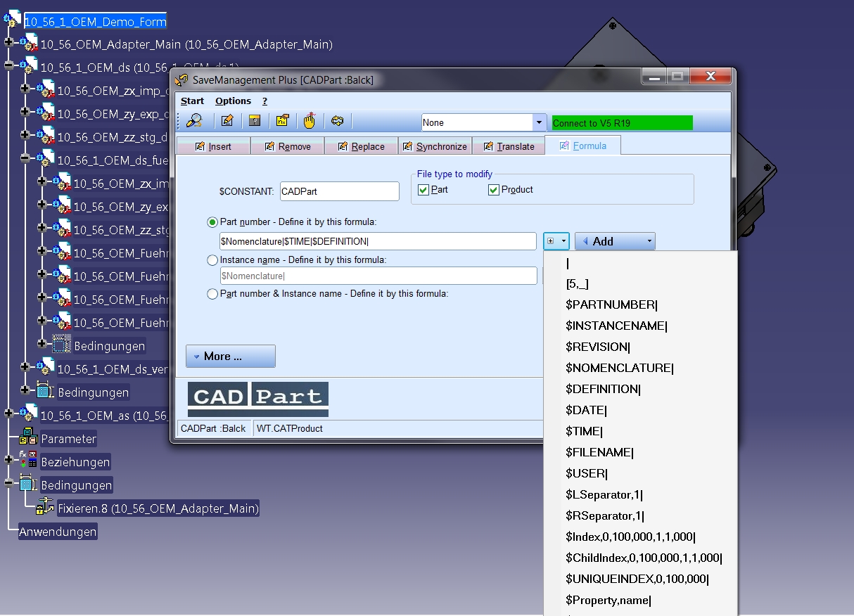Click the magnifier search icon in toolbar
Screen dimensions: 854x616
194,121
